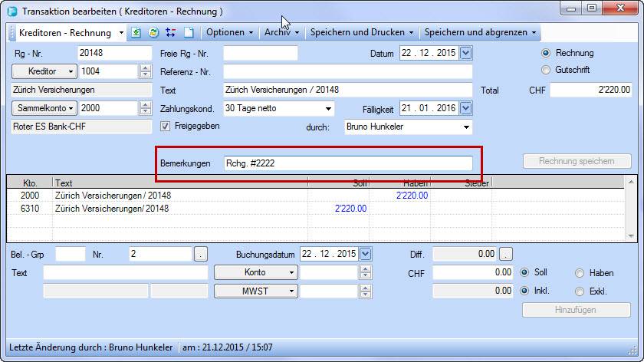Open the Optionen menu
Viewport: 644px width, 362px height.
[230, 33]
